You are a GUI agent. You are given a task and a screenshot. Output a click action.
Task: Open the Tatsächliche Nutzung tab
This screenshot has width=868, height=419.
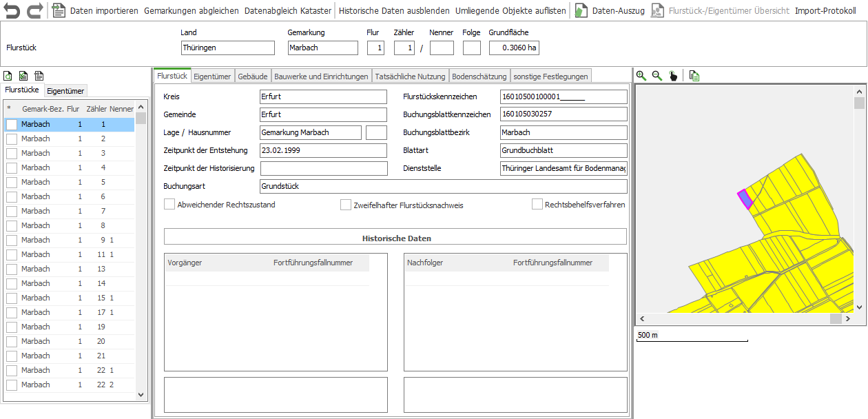410,76
